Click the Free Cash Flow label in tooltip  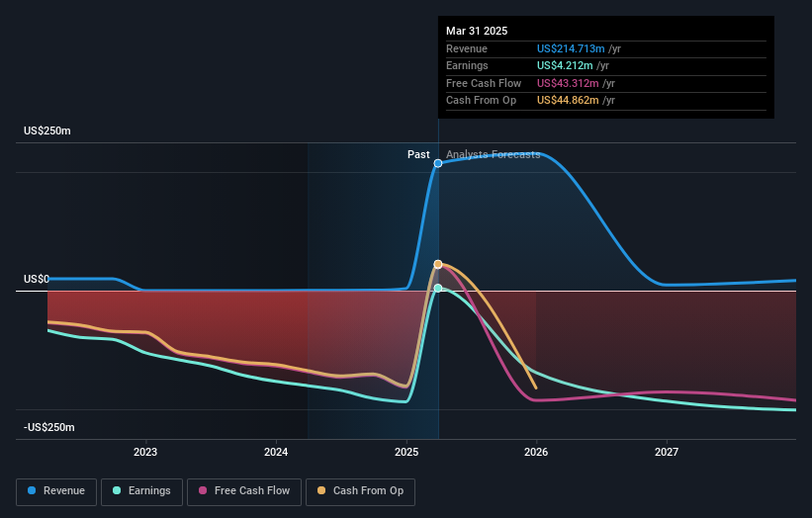tap(484, 83)
